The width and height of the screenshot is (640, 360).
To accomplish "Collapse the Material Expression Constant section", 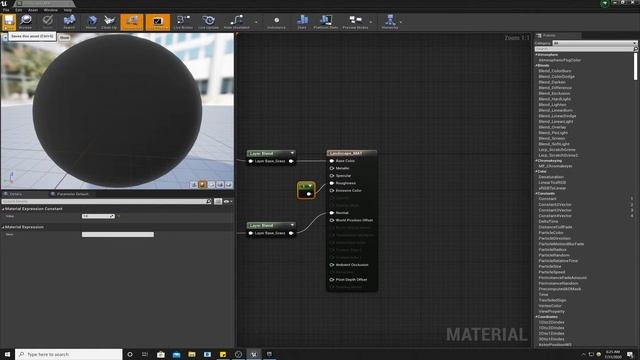I will click(x=3, y=209).
